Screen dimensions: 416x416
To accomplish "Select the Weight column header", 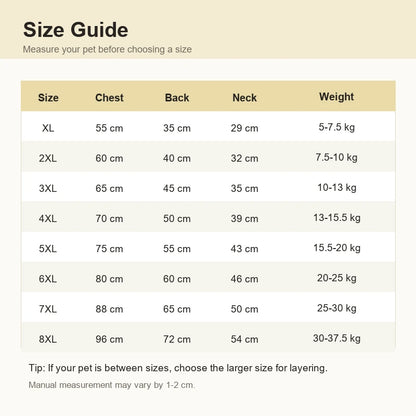I will coord(337,97).
